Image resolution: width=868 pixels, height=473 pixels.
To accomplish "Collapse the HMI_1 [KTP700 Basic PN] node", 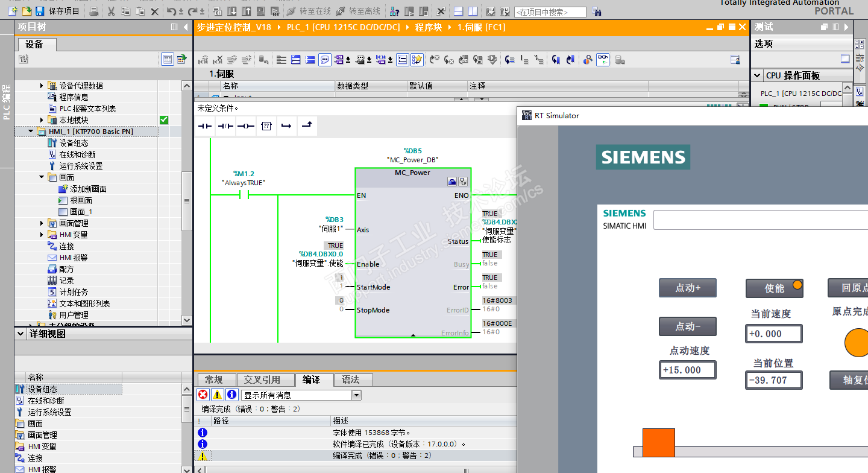I will click(x=31, y=132).
